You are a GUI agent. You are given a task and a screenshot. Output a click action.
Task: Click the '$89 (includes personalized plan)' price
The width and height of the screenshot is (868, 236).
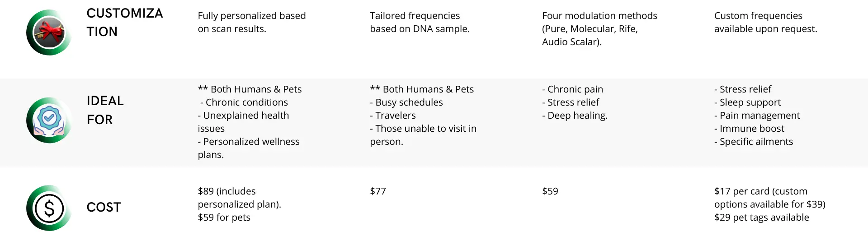coord(240,198)
